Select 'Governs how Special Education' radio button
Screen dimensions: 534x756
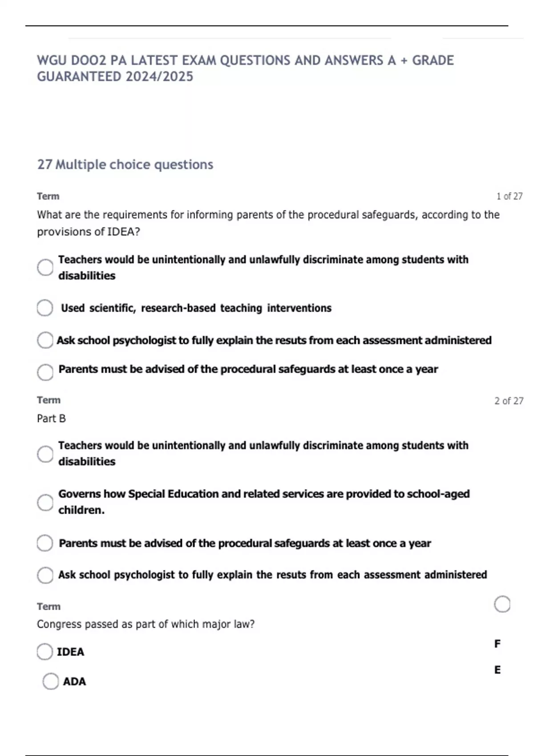click(45, 503)
